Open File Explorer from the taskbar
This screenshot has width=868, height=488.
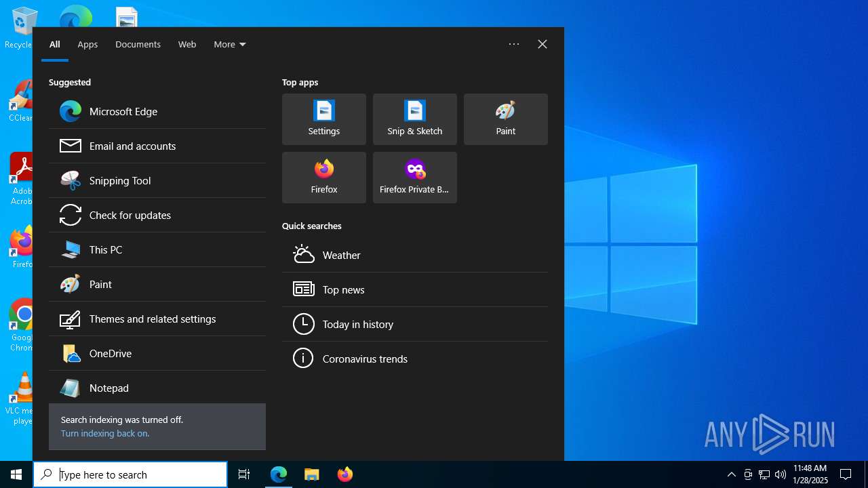[312, 474]
